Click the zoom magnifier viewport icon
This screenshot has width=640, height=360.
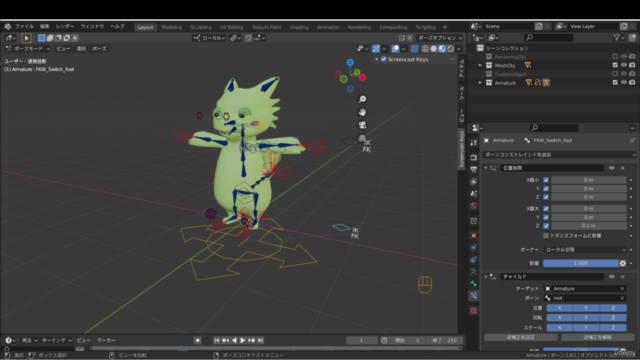coord(362,99)
